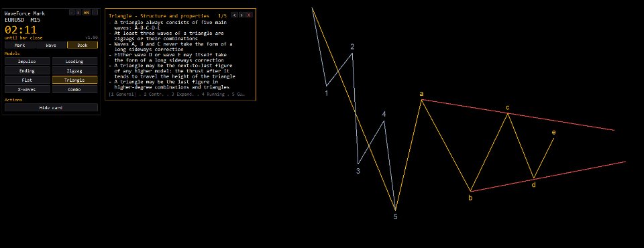Click the 1/5 page counter
This screenshot has height=248, width=644.
pyautogui.click(x=222, y=15)
